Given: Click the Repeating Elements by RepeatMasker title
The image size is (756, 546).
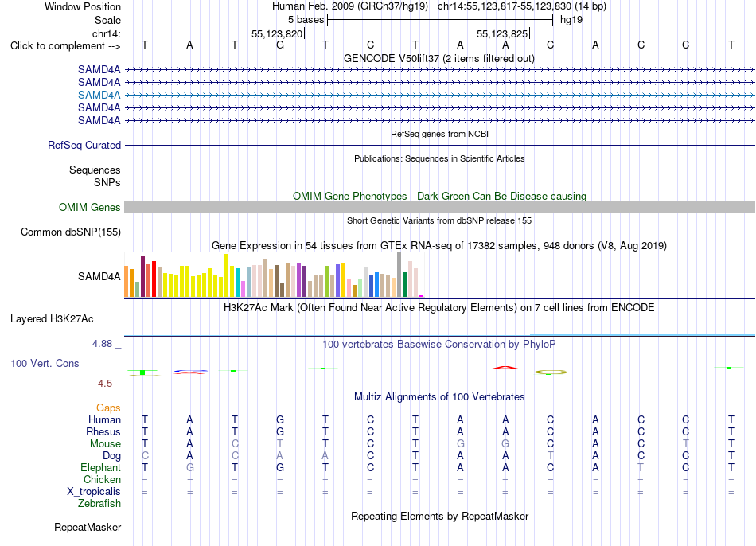Looking at the screenshot, I should click(439, 516).
